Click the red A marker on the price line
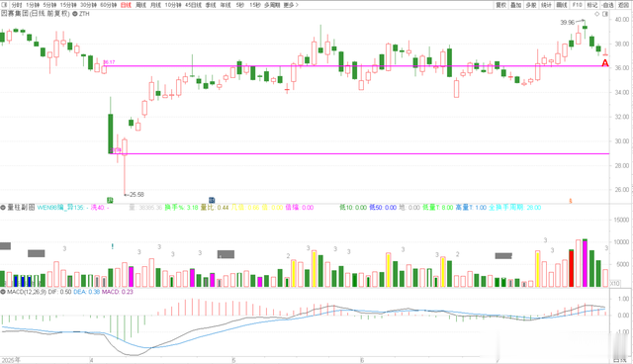Viewport: 633px width, 364px height. click(x=604, y=63)
